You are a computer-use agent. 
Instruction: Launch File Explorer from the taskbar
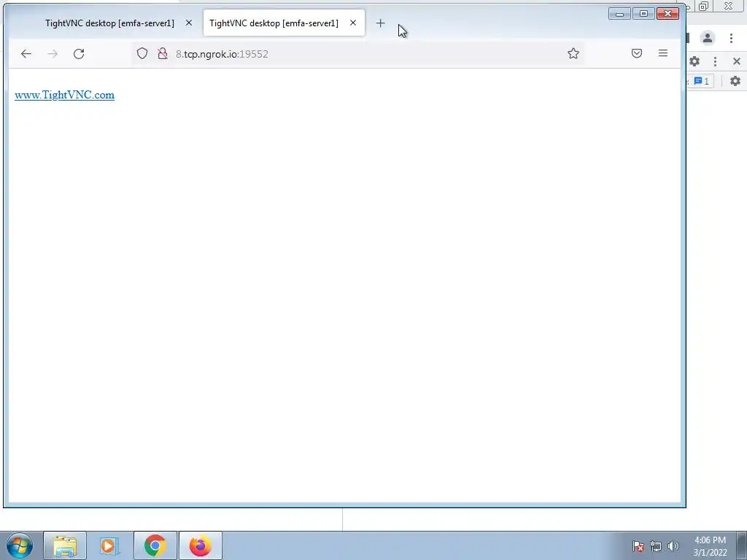point(65,545)
